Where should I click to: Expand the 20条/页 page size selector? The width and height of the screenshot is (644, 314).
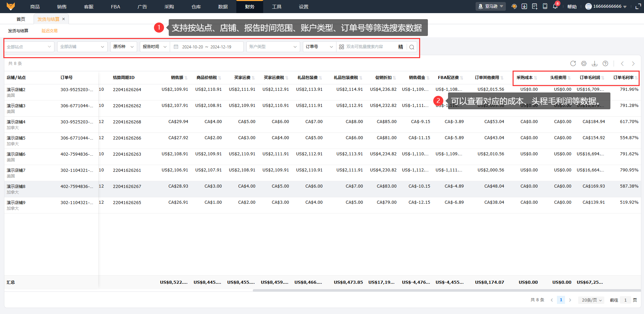[x=592, y=300]
